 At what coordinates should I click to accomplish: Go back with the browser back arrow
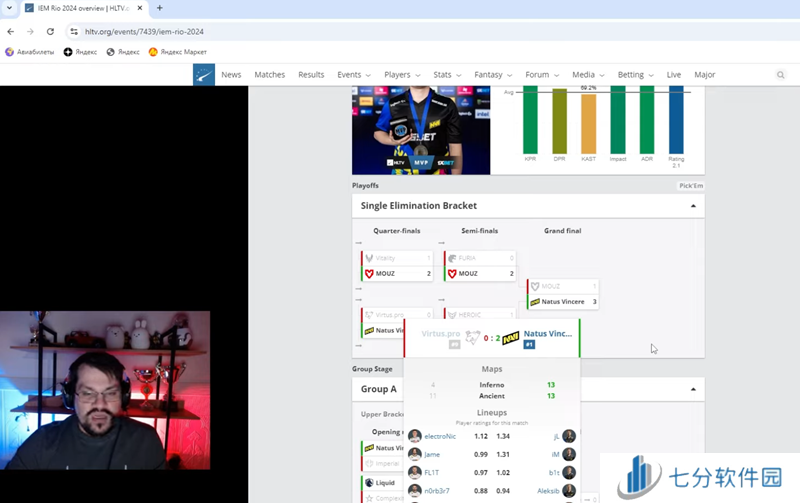click(x=11, y=32)
